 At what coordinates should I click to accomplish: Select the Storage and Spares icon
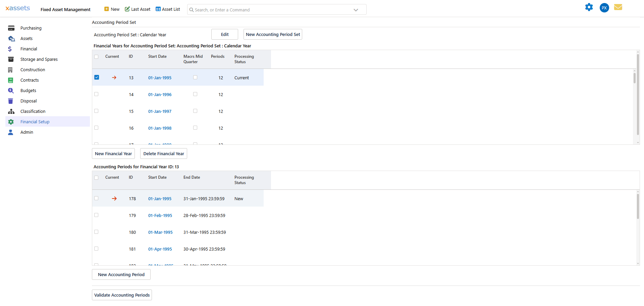pos(11,59)
